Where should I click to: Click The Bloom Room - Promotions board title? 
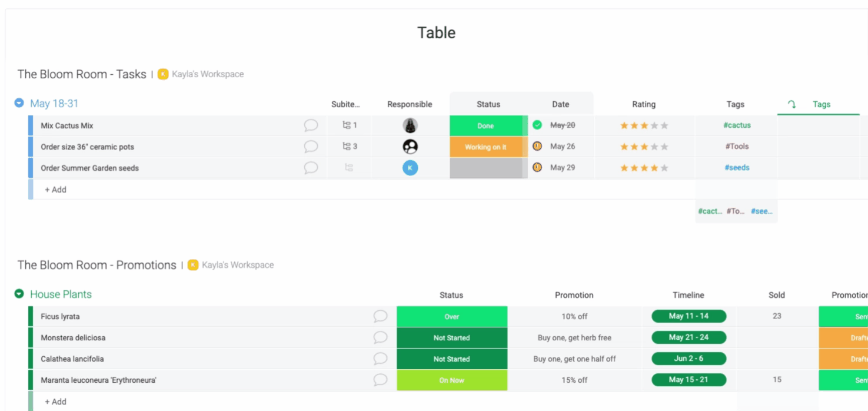tap(97, 265)
